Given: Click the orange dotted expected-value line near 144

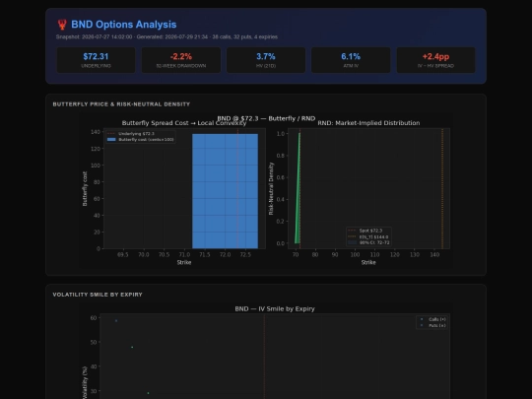Looking at the screenshot, I should click(442, 188).
